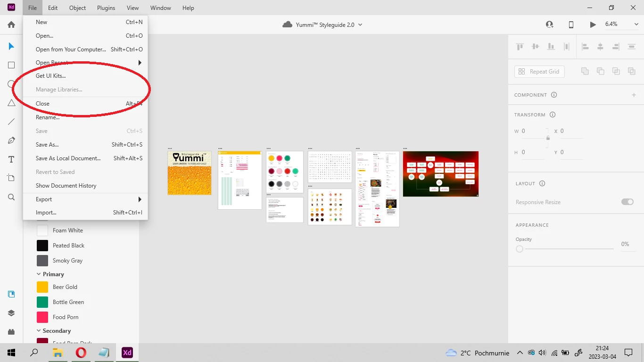Click the align bottom icon
The image size is (644, 362).
tap(551, 46)
